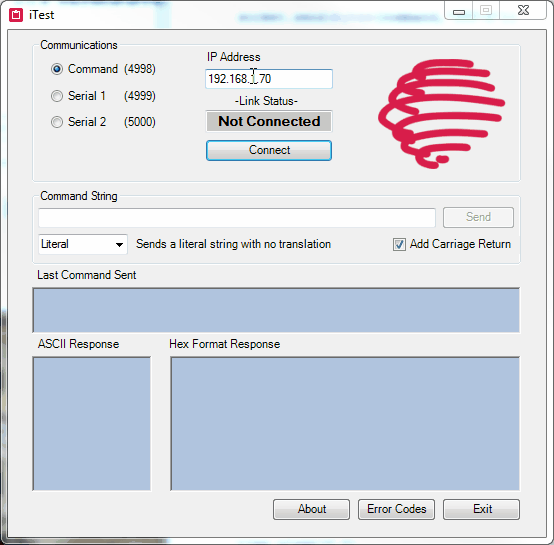The height and width of the screenshot is (545, 554).
Task: Open the Literal format dropdown
Action: [x=83, y=244]
